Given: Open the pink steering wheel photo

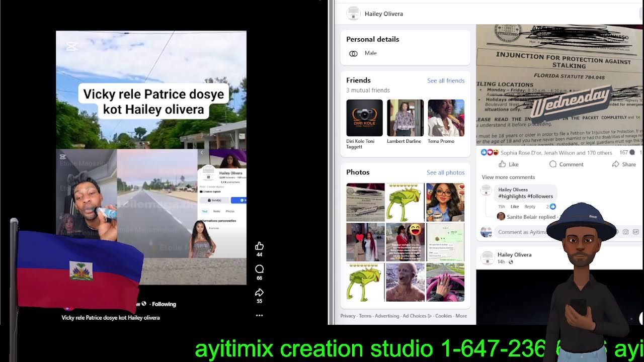Looking at the screenshot, I should [445, 282].
